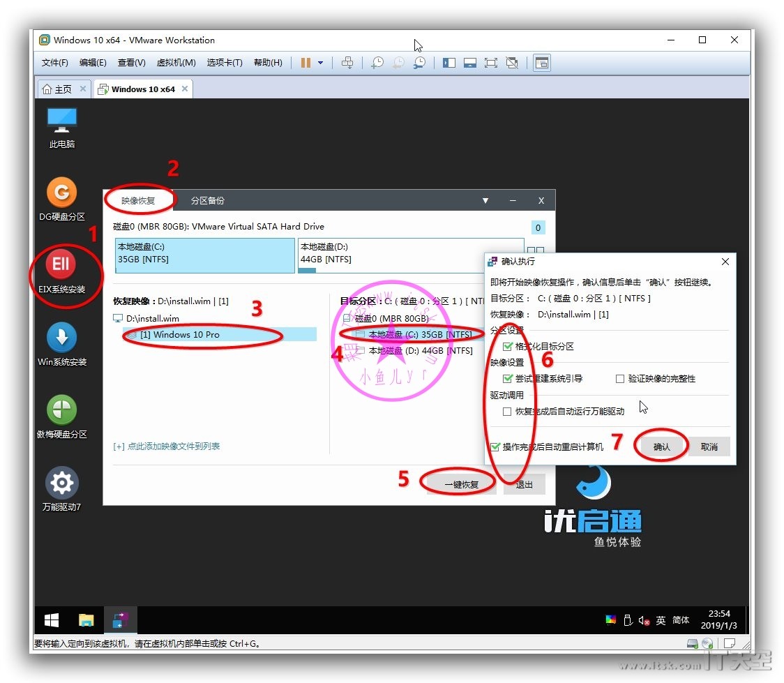Close the 主页 tab
Screen dimensions: 784x683
[83, 89]
